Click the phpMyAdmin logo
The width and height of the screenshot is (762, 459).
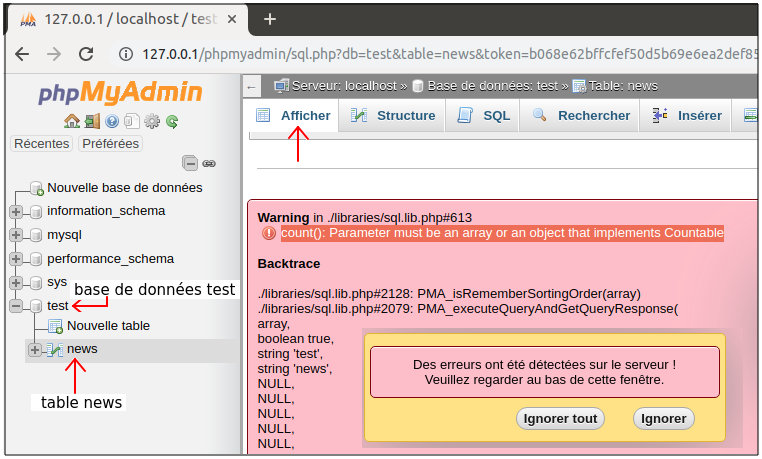[x=120, y=92]
